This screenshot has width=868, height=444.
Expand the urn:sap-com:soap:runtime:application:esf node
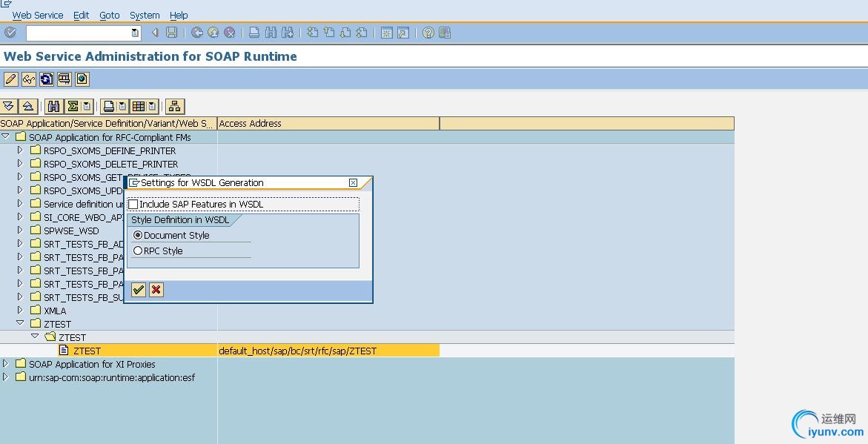tap(5, 377)
